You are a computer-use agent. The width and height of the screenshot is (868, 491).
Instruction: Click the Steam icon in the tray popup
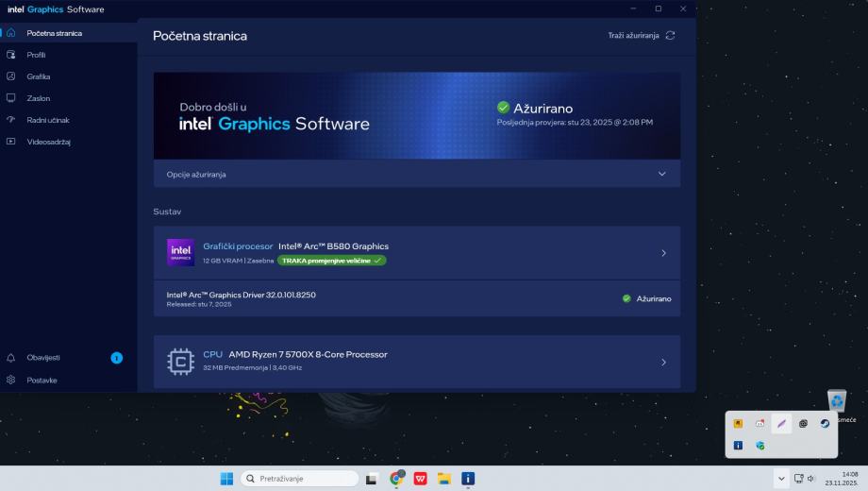825,423
